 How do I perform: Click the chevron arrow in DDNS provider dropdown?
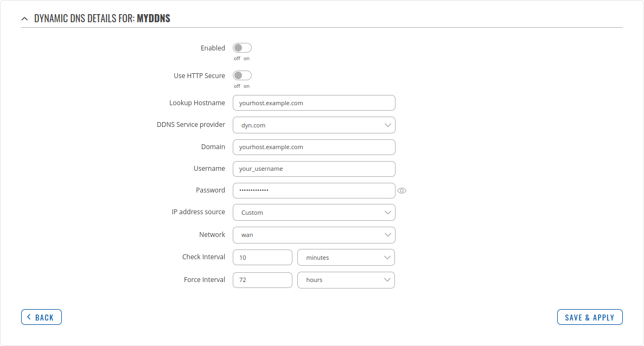click(387, 125)
